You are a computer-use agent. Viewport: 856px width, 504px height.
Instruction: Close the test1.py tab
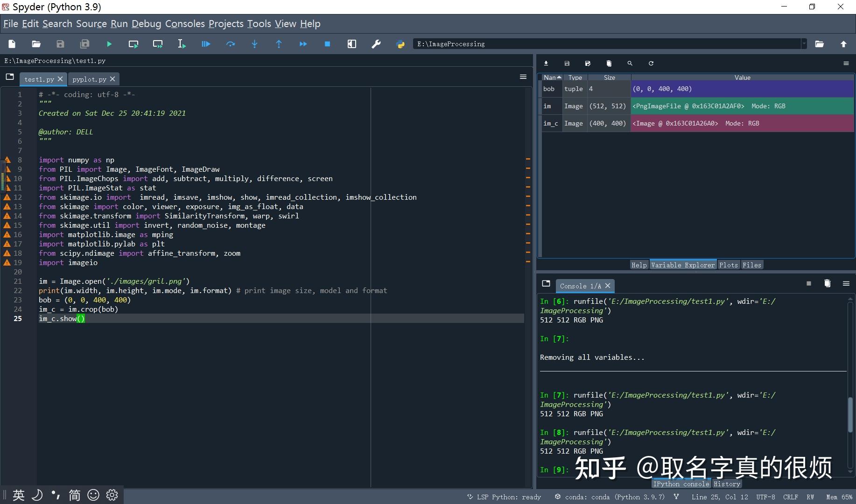click(x=60, y=79)
